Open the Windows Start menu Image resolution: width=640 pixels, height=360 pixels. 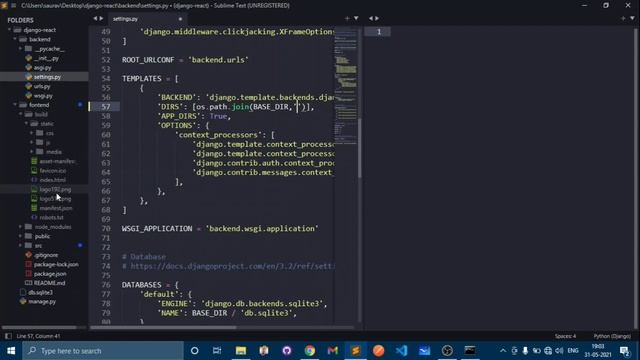click(x=11, y=351)
